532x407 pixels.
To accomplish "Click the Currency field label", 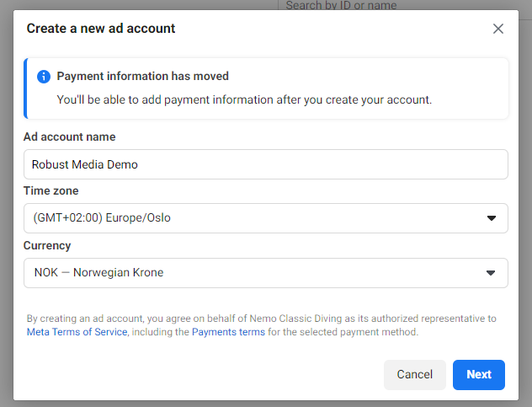I will [x=47, y=246].
